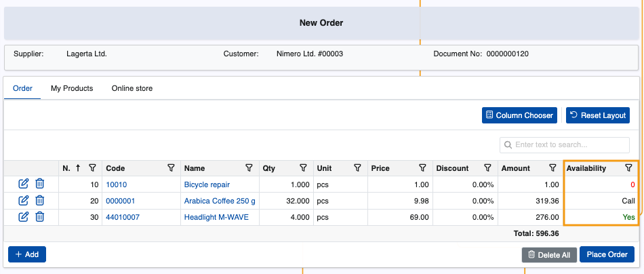Screen dimensions: 644x274
Task: Open the Bicycle repair link
Action: click(x=207, y=185)
